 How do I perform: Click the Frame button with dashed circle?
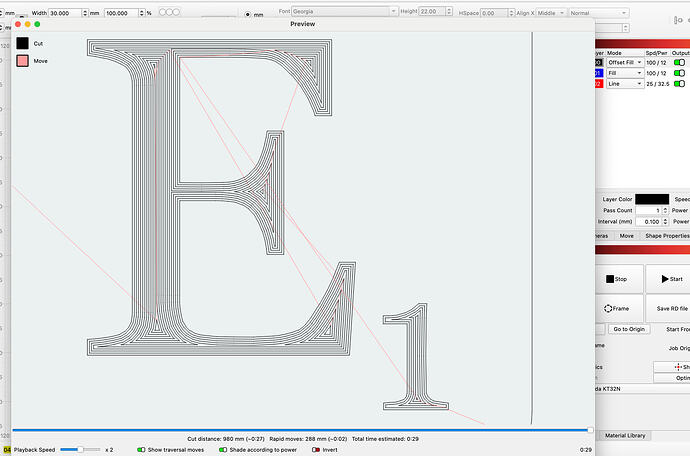(616, 309)
